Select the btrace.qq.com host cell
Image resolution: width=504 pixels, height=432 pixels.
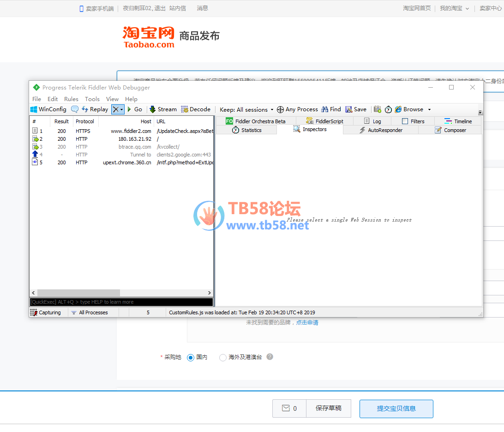(135, 147)
